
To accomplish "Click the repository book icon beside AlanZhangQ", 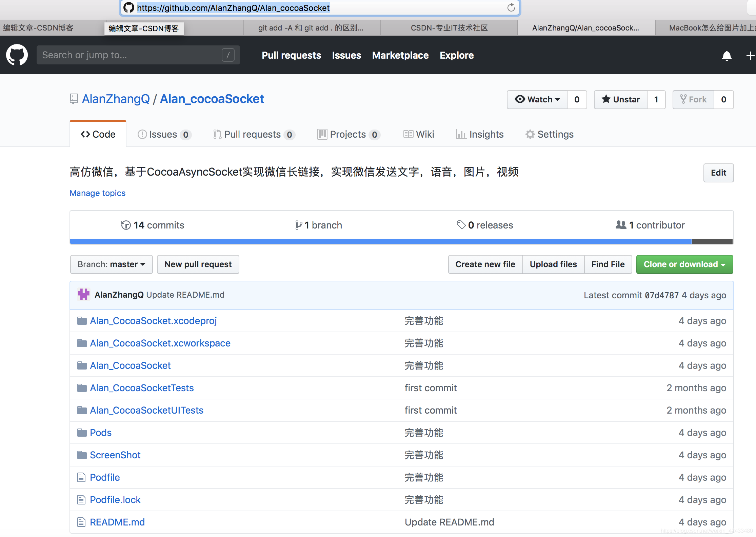I will tap(74, 99).
